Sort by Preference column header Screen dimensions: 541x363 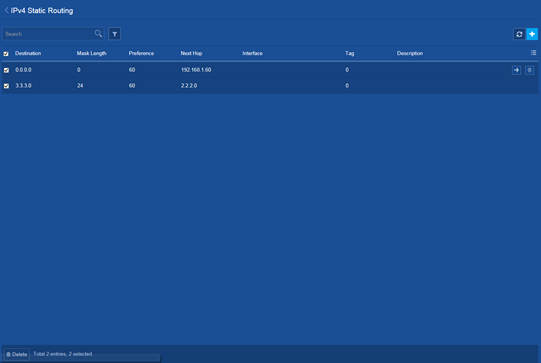(x=141, y=53)
